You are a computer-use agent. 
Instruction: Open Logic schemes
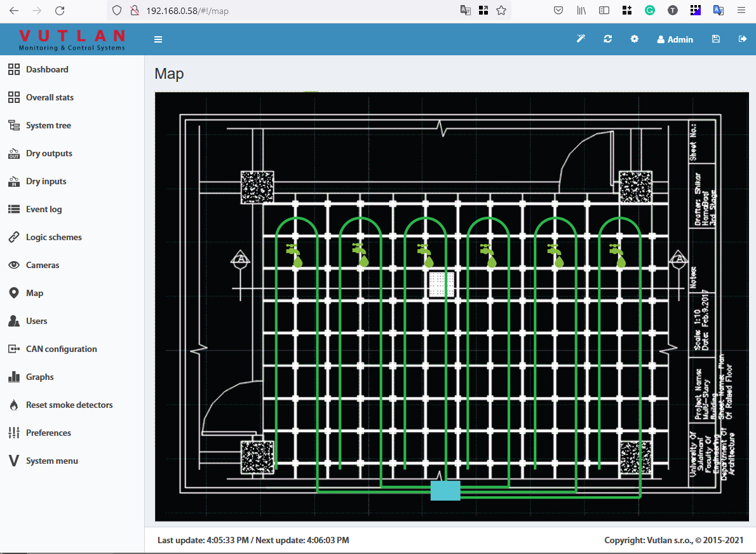(53, 237)
